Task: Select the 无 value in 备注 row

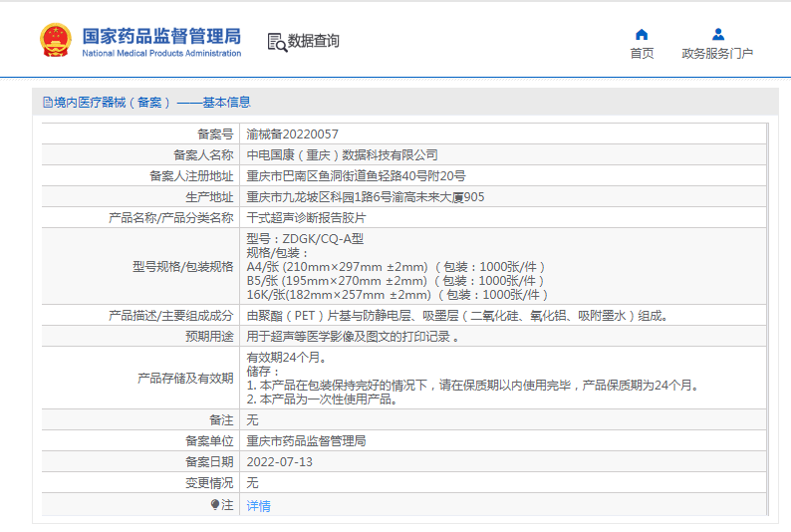Action: (x=252, y=420)
